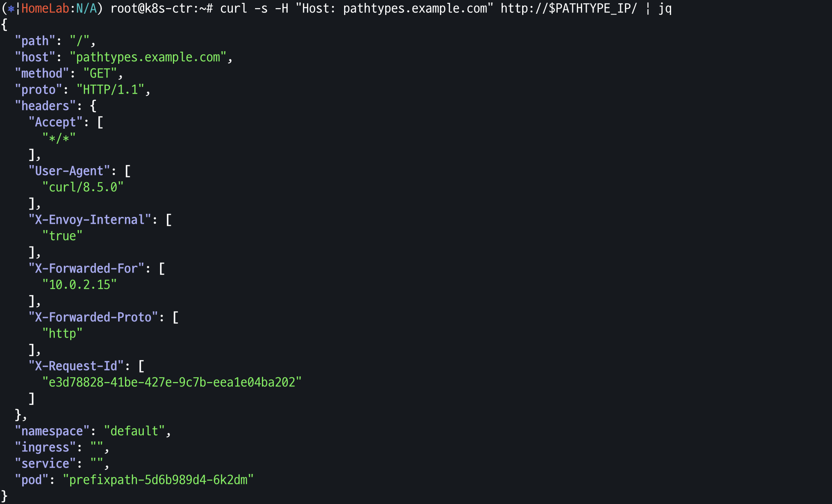Viewport: 832px width, 504px height.
Task: Click the "X-Envoy-Internal" header key
Action: click(90, 220)
